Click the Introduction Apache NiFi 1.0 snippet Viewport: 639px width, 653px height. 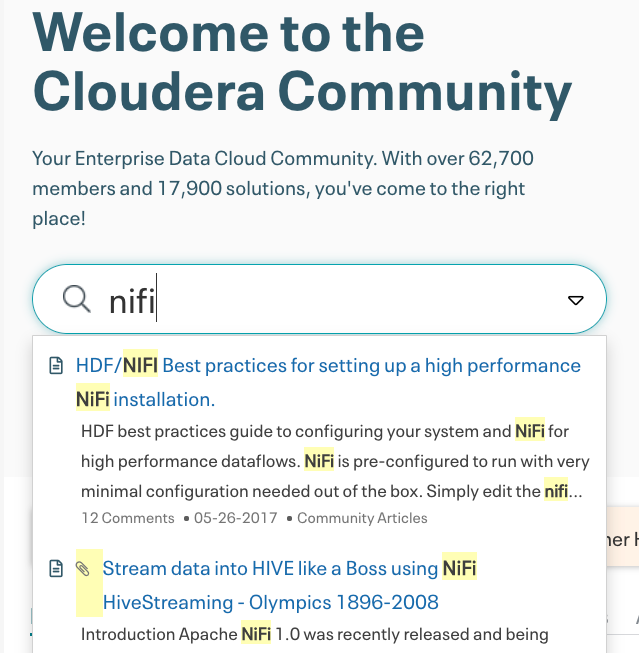[315, 635]
